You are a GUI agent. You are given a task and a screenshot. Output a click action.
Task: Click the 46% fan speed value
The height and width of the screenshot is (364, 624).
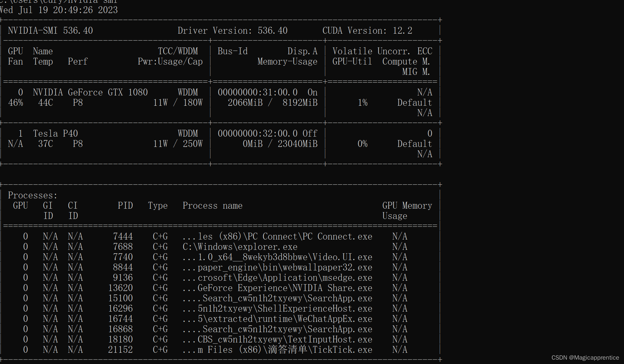[x=16, y=103]
